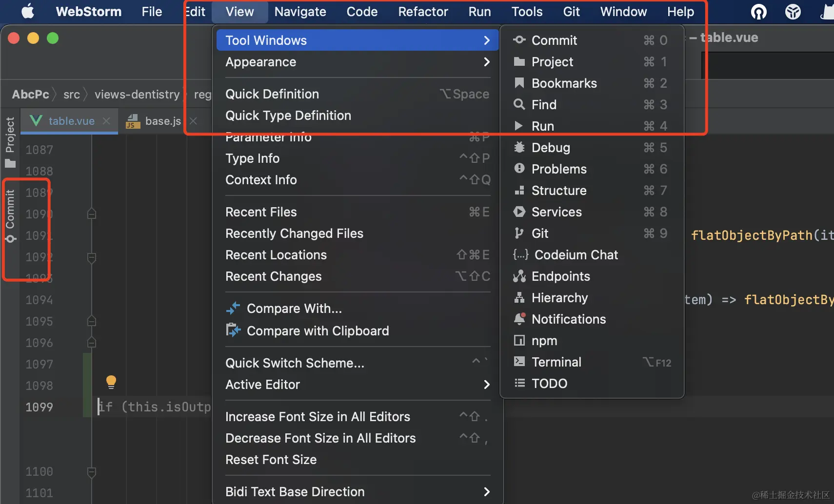Screen dimensions: 834x504
Task: Open the TODO tool window
Action: click(x=549, y=384)
